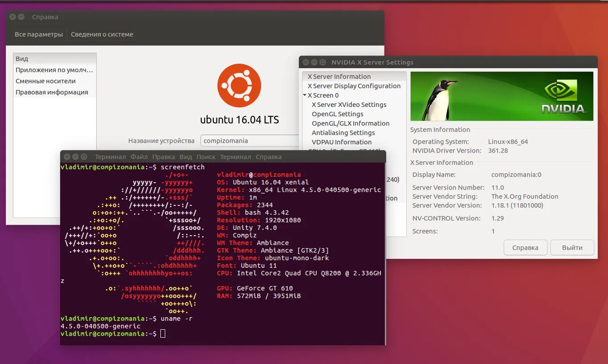Click the Выйти button in NVIDIA window
Screen dimensions: 608x364
point(572,248)
